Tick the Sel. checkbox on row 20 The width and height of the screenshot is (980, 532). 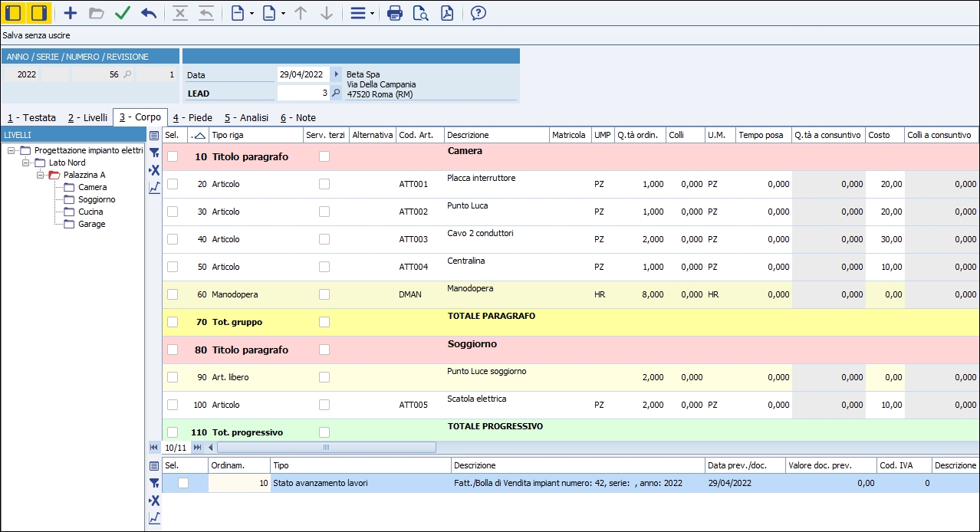[173, 184]
